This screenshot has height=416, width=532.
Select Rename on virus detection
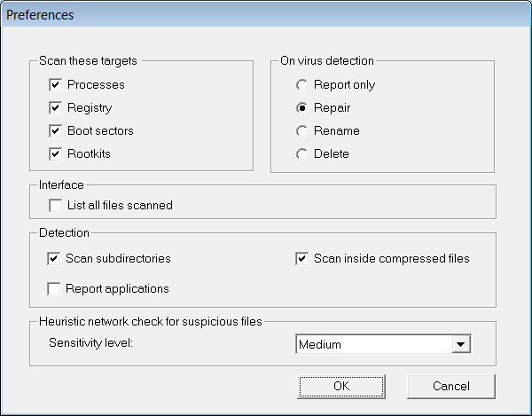(x=302, y=131)
